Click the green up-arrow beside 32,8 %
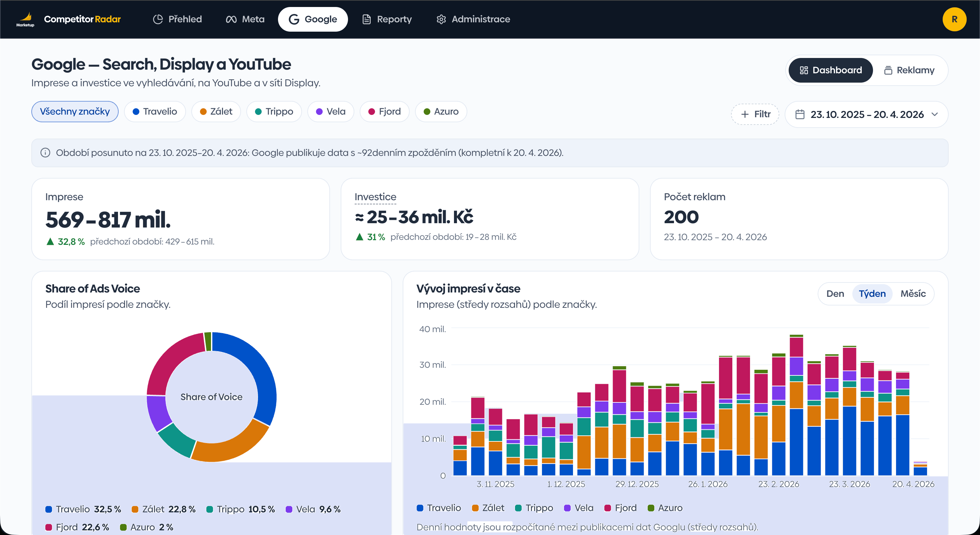The image size is (980, 535). (50, 242)
